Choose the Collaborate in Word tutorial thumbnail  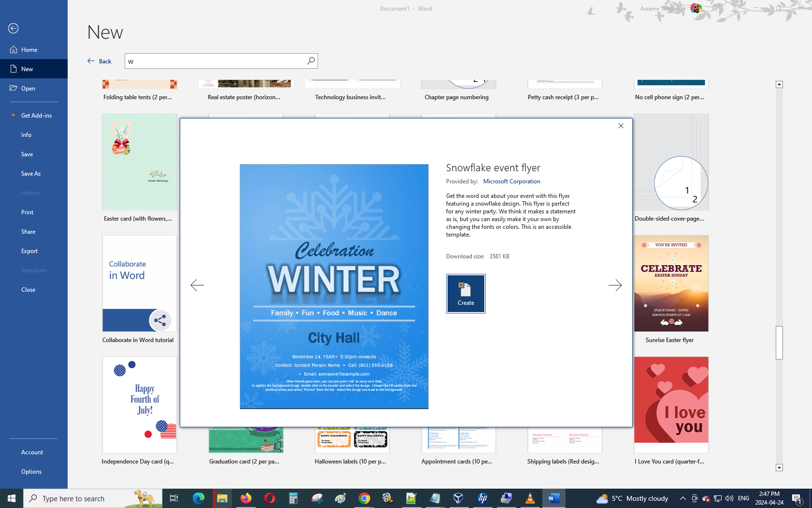[x=139, y=284]
